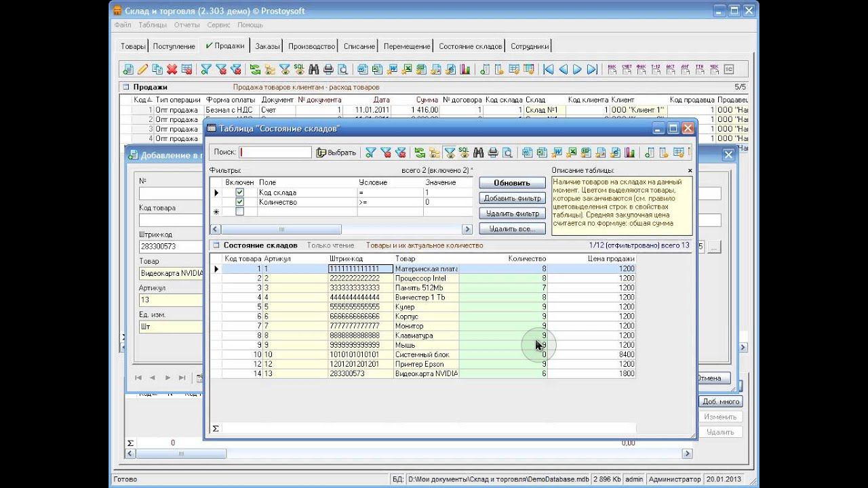Click the printer icon in Состояние складов window
This screenshot has width=868, height=488.
point(493,152)
